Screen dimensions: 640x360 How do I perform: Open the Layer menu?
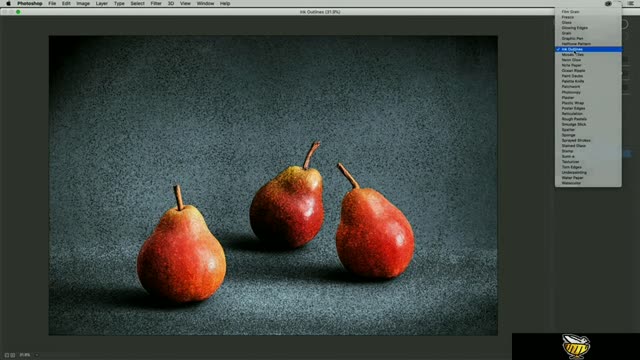coord(102,3)
